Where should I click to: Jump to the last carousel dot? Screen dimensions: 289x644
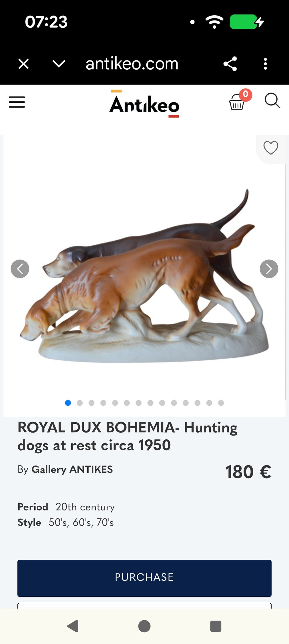point(221,403)
